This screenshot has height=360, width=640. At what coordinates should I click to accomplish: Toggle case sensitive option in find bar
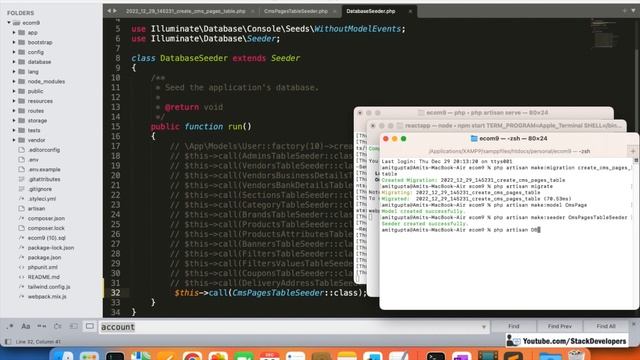click(26, 326)
